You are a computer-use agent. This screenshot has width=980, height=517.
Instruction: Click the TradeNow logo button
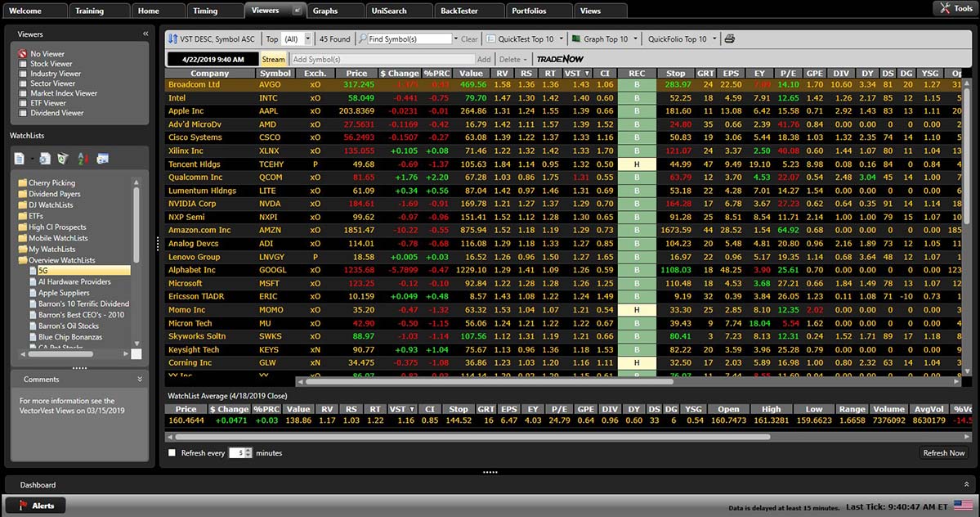pyautogui.click(x=559, y=60)
